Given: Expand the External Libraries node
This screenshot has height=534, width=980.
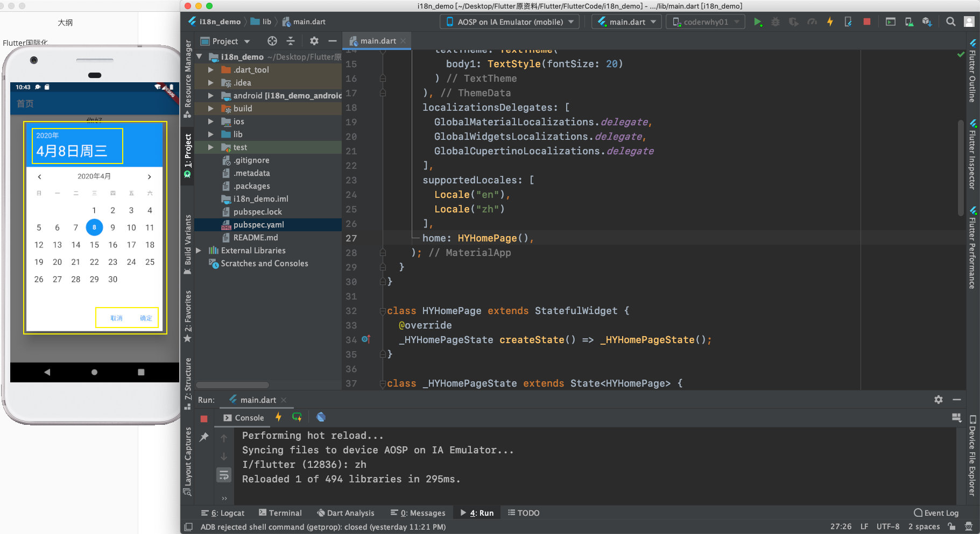Looking at the screenshot, I should pos(199,251).
